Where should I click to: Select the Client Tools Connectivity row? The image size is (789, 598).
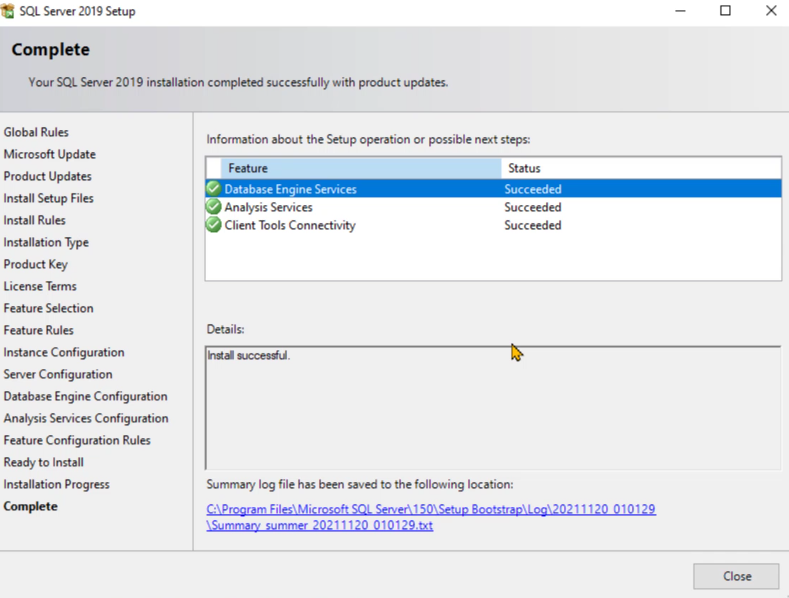pos(493,225)
